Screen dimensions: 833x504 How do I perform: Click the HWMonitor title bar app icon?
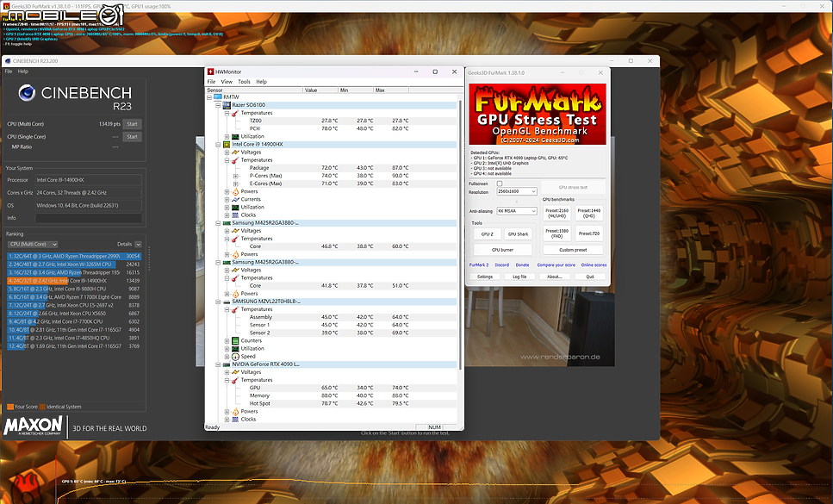(x=211, y=72)
